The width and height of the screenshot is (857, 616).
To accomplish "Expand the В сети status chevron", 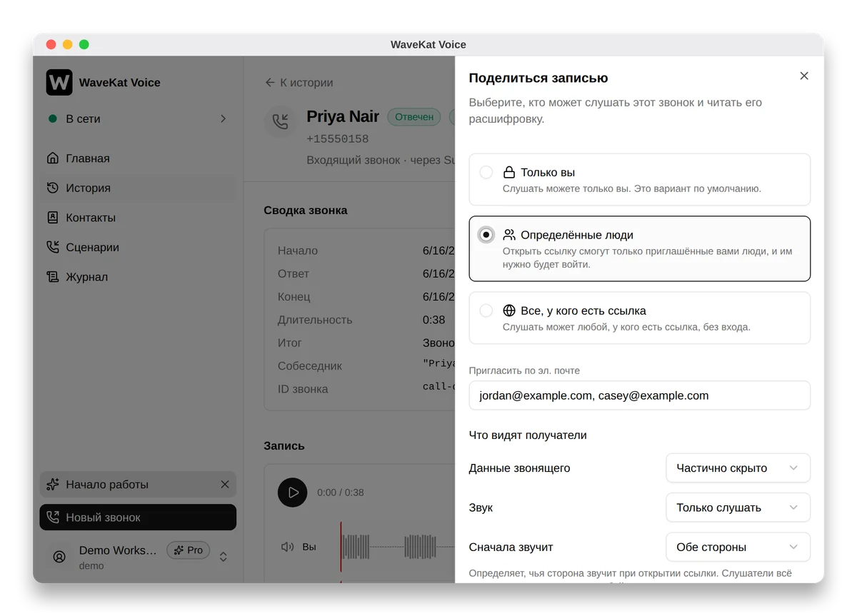I will point(223,118).
